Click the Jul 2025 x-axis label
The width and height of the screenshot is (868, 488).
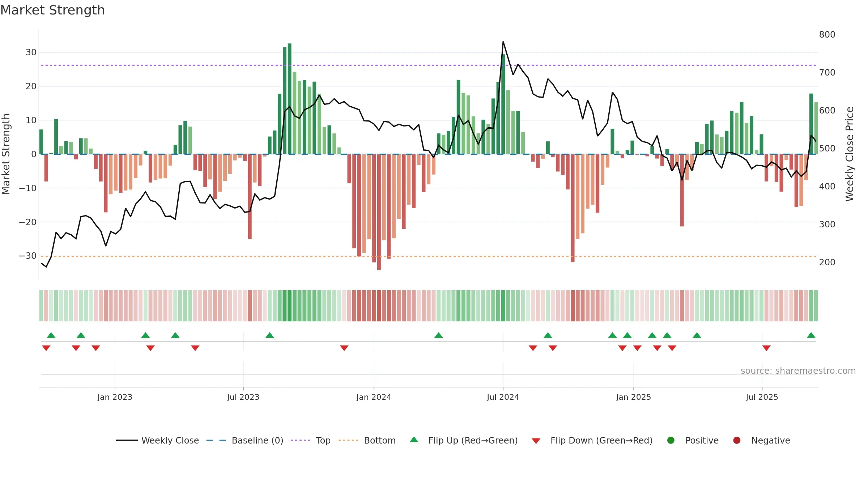click(762, 397)
